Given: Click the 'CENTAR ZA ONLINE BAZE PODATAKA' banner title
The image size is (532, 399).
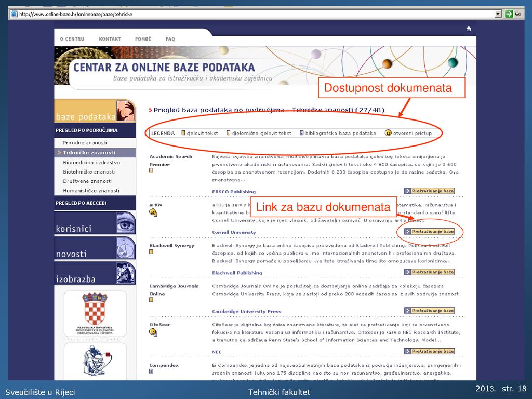Looking at the screenshot, I should point(164,67).
